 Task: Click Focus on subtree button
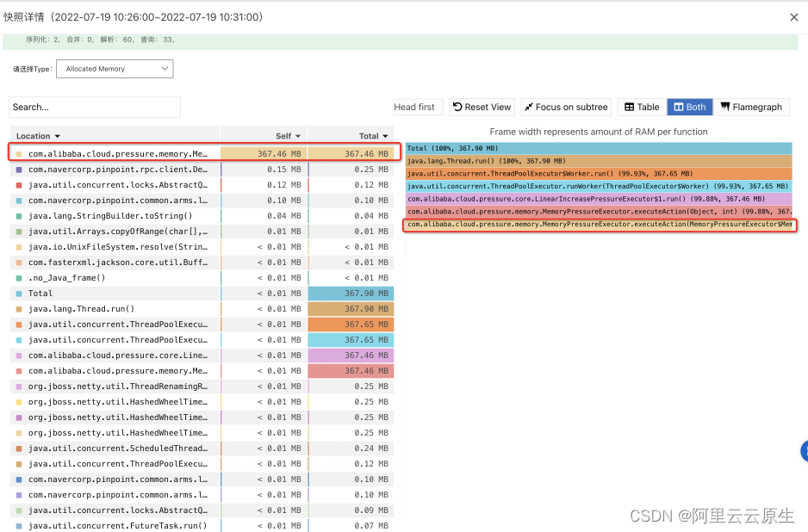coord(566,107)
